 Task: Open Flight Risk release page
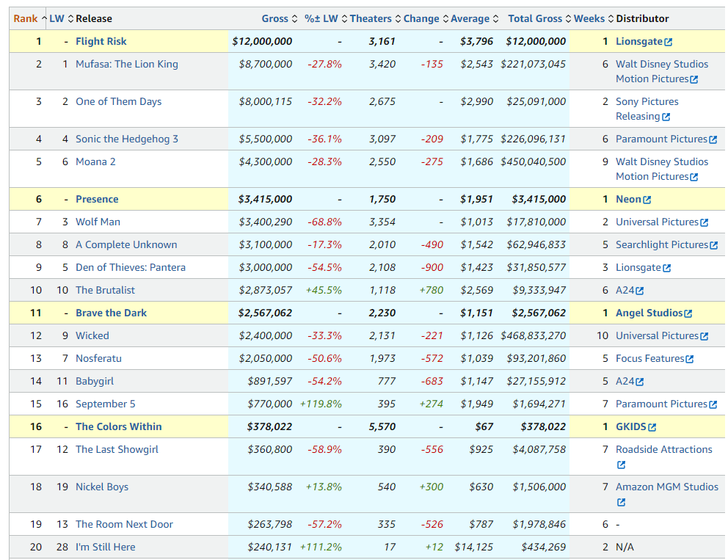[x=101, y=41]
